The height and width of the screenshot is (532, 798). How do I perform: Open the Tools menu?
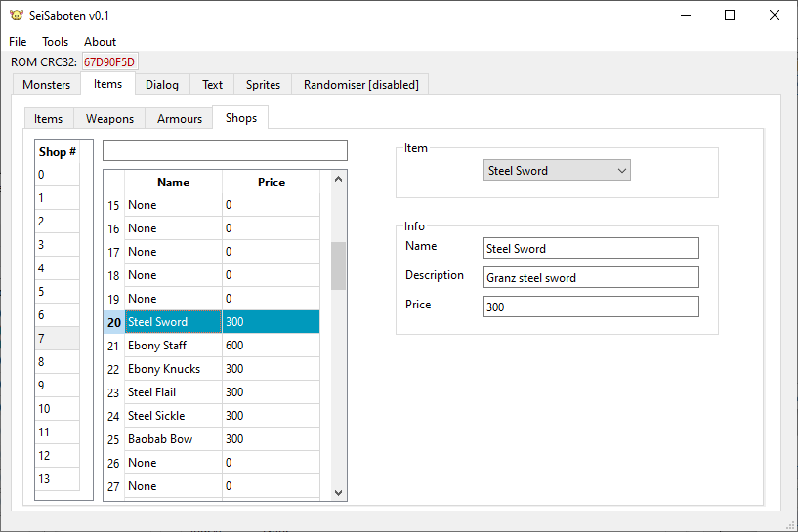tap(55, 42)
